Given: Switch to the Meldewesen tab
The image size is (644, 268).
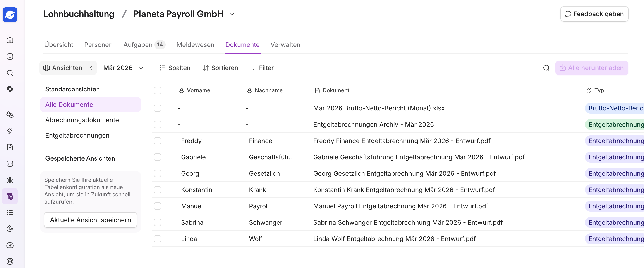Looking at the screenshot, I should (195, 45).
